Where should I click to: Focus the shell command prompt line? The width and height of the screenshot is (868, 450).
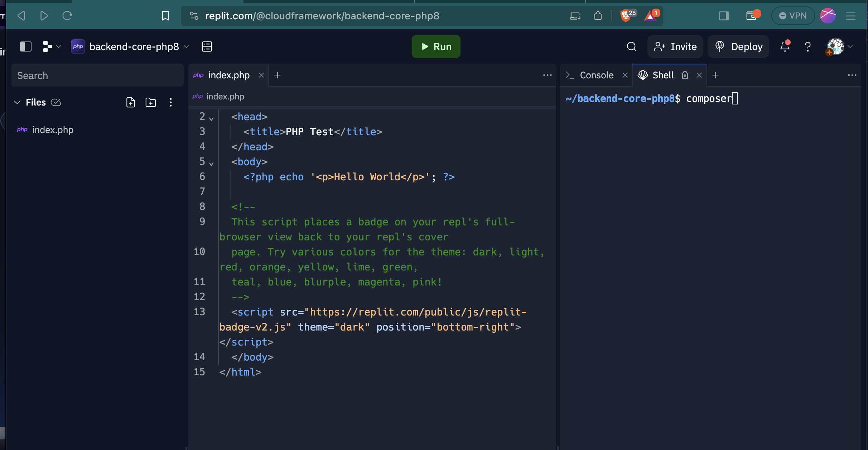coord(652,98)
